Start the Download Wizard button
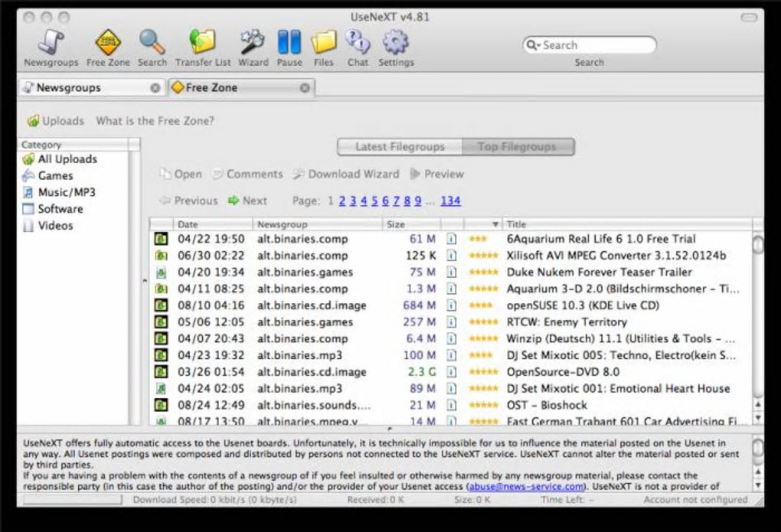The image size is (781, 532). click(346, 175)
